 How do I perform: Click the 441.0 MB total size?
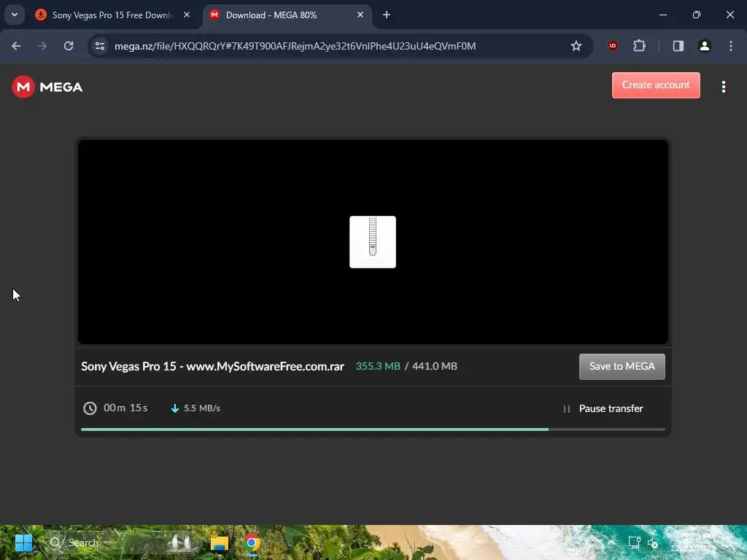point(435,366)
